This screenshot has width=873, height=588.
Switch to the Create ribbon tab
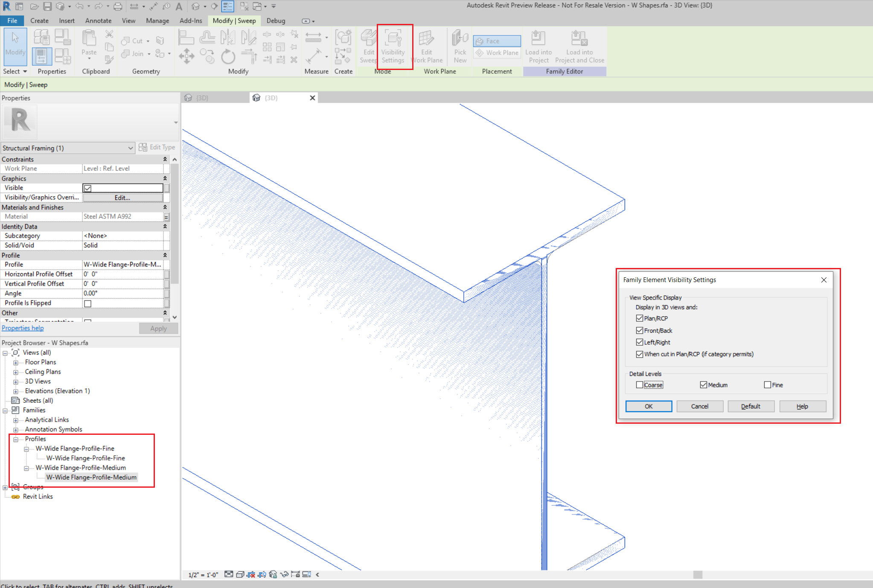pyautogui.click(x=39, y=20)
